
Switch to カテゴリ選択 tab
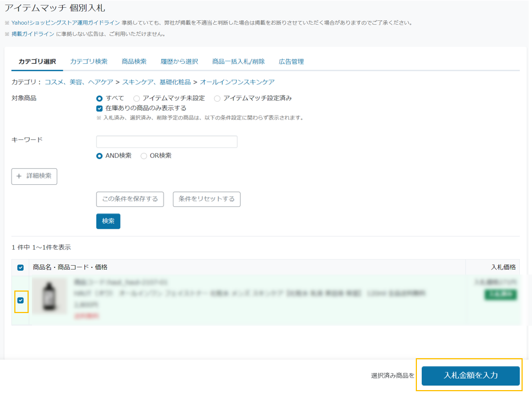(37, 62)
